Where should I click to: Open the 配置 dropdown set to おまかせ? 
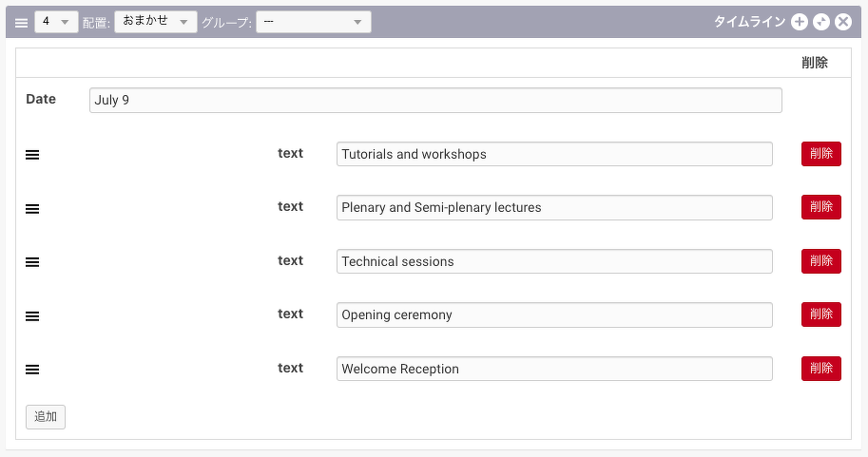156,22
